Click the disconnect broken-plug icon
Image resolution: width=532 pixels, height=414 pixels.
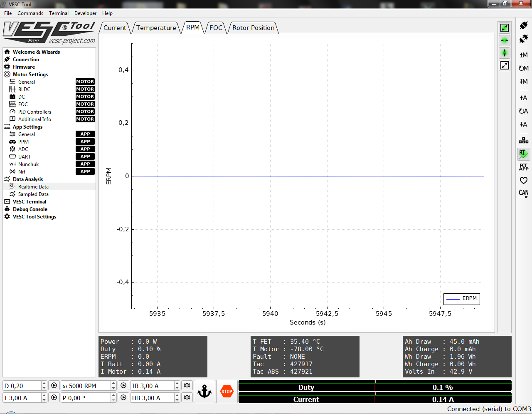click(x=523, y=38)
